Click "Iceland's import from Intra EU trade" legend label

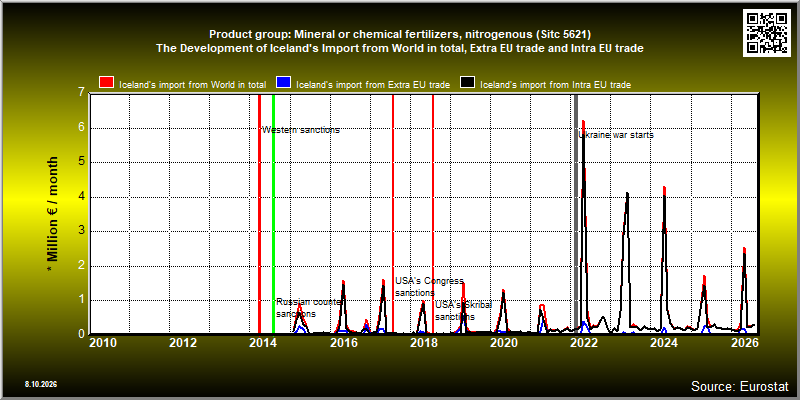click(x=556, y=85)
